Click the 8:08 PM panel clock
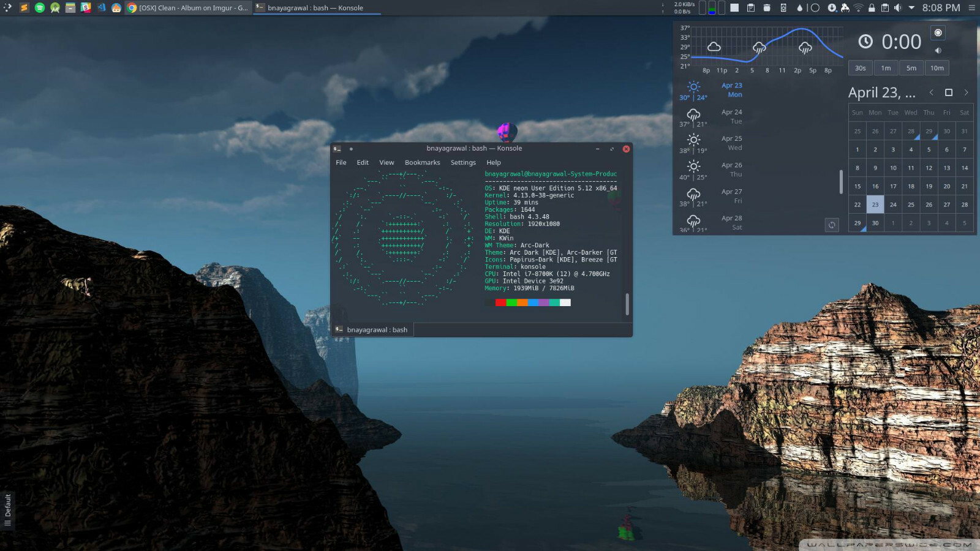Screen dimensions: 980x551 pos(941,7)
